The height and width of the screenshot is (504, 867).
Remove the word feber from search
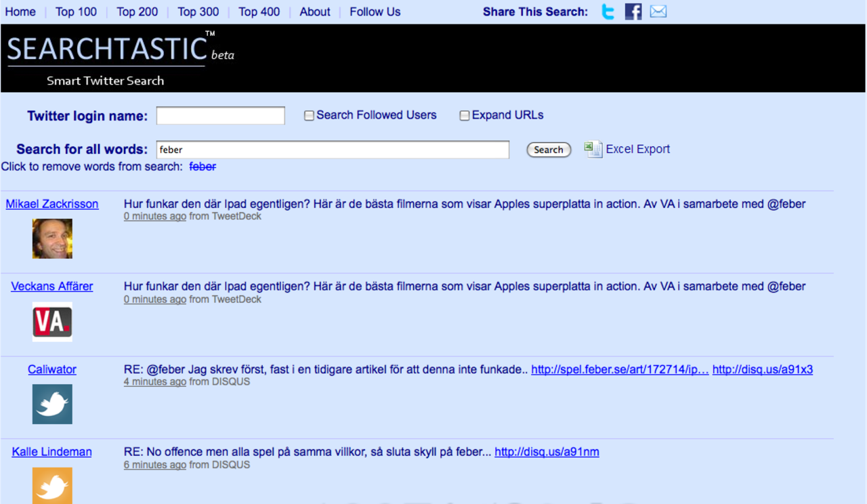coord(203,167)
